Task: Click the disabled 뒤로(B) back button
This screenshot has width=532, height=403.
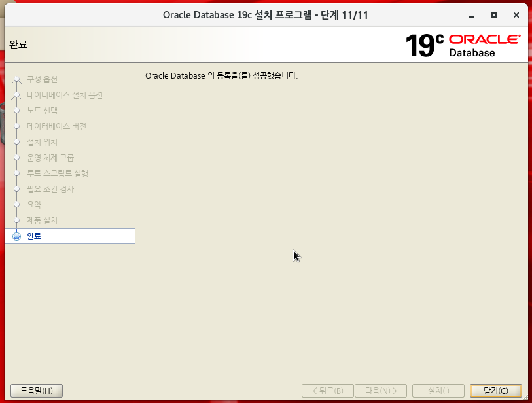Action: (x=327, y=391)
